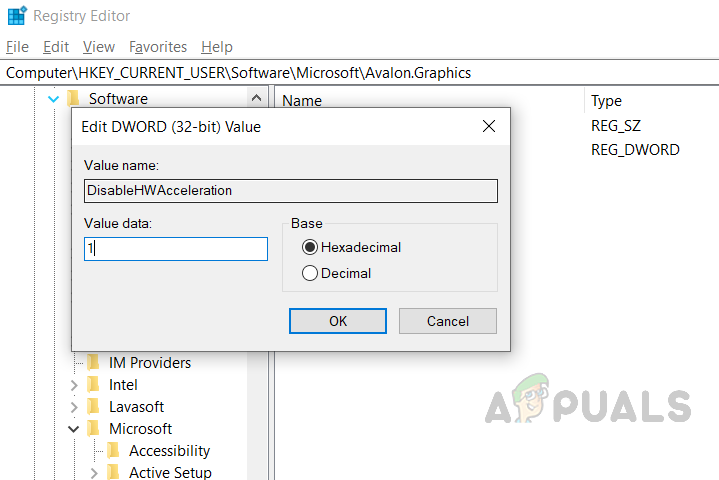Select the REG_SZ type entry
The image size is (719, 480).
pos(616,126)
